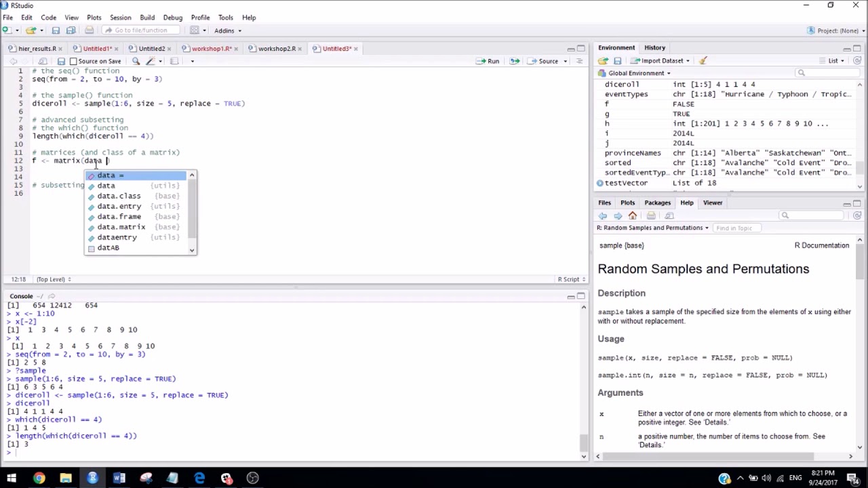Click the code tools magic wand icon

pos(151,61)
